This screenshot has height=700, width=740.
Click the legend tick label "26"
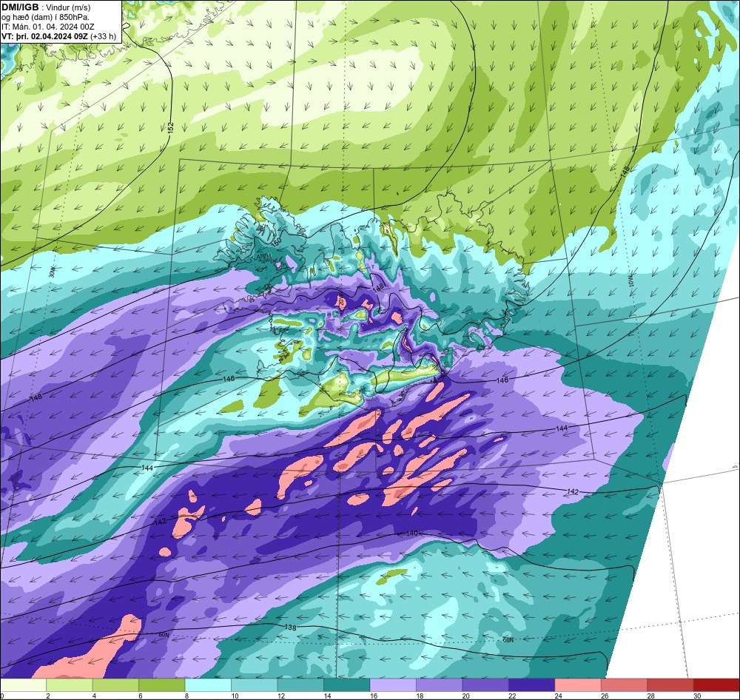click(x=605, y=696)
